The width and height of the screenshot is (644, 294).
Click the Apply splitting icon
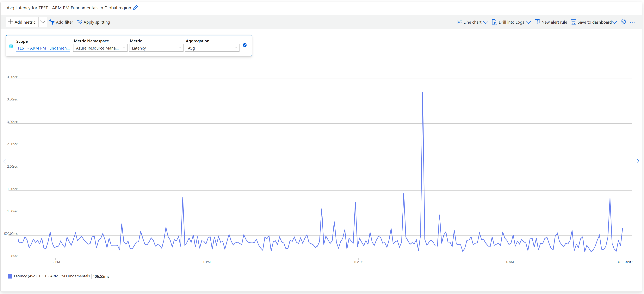click(79, 22)
